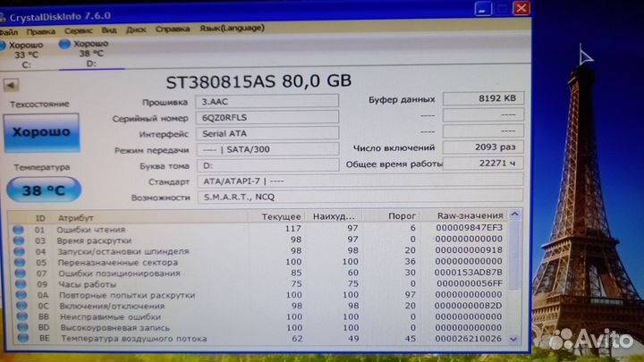Click the 22271 ч power-on hours field
The width and height of the screenshot is (644, 362).
[483, 163]
